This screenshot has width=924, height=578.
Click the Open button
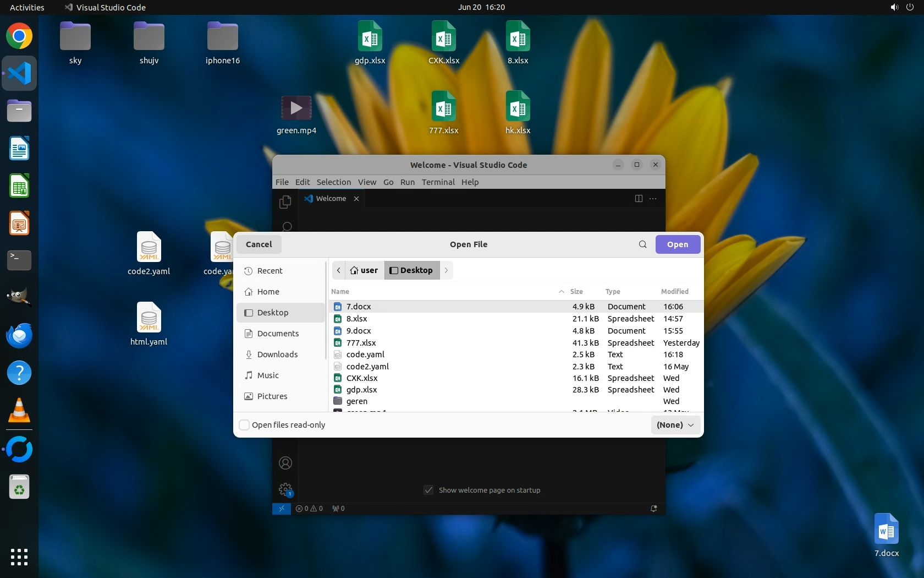point(677,244)
